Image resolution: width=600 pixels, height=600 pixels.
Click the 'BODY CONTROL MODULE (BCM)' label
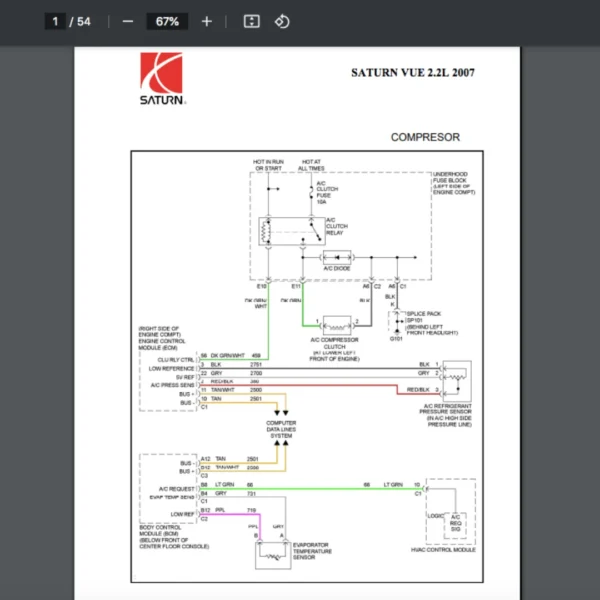161,530
